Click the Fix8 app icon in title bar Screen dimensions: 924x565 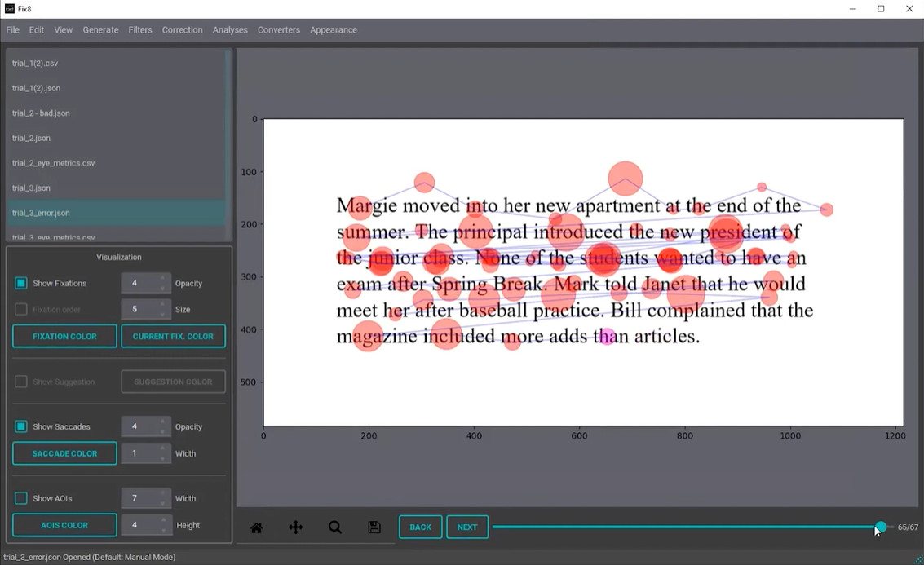point(10,9)
